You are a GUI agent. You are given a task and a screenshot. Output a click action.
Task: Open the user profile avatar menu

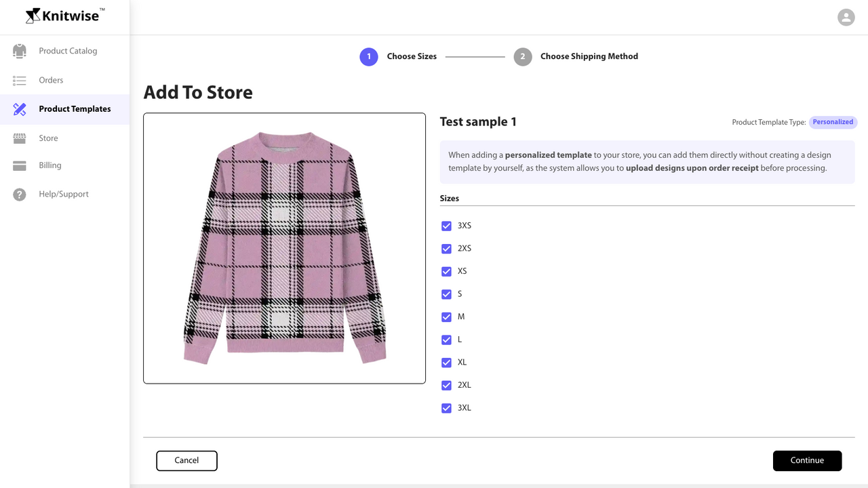coord(846,17)
